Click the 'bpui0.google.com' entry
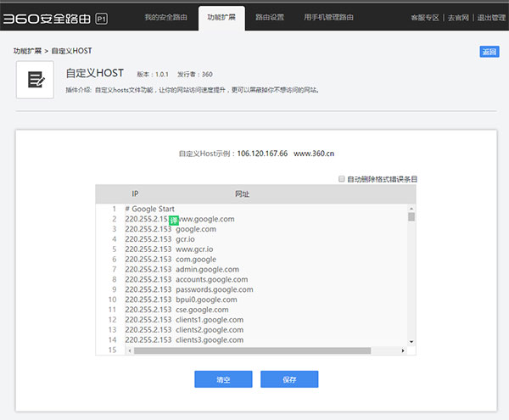The width and height of the screenshot is (509, 420). [206, 300]
